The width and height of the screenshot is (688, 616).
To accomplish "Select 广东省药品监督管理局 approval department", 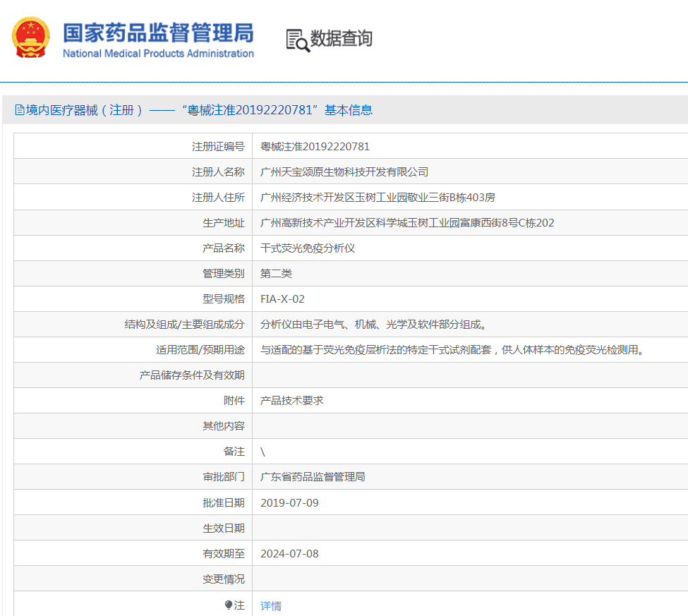I will (313, 478).
